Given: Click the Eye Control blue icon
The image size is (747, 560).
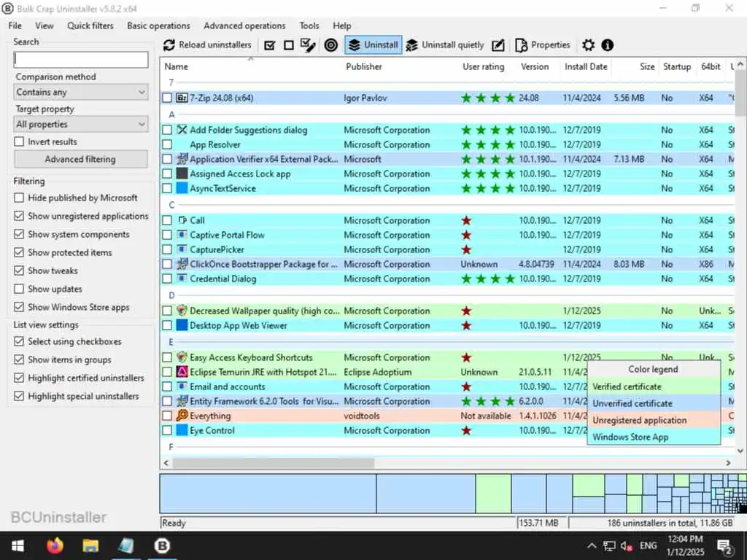Looking at the screenshot, I should (x=182, y=430).
